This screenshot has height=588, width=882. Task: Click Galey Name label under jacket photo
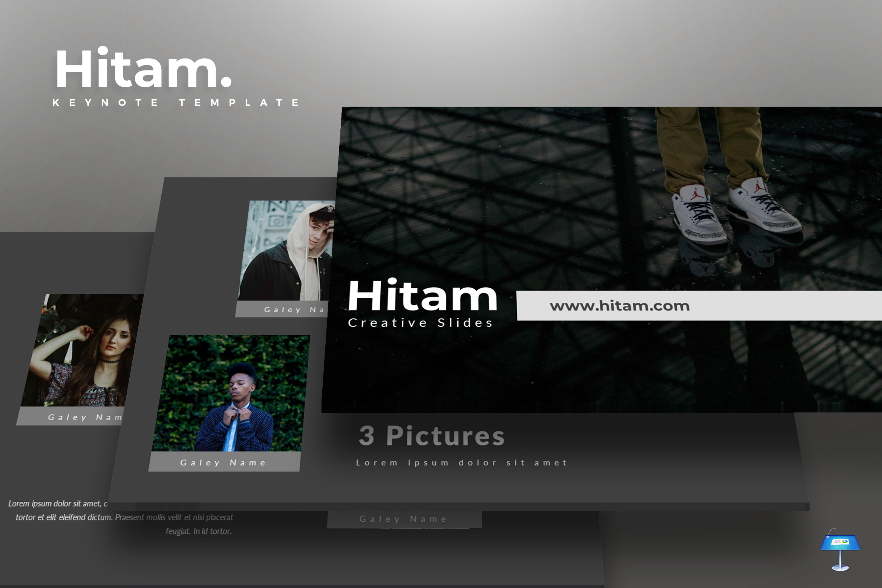click(224, 462)
